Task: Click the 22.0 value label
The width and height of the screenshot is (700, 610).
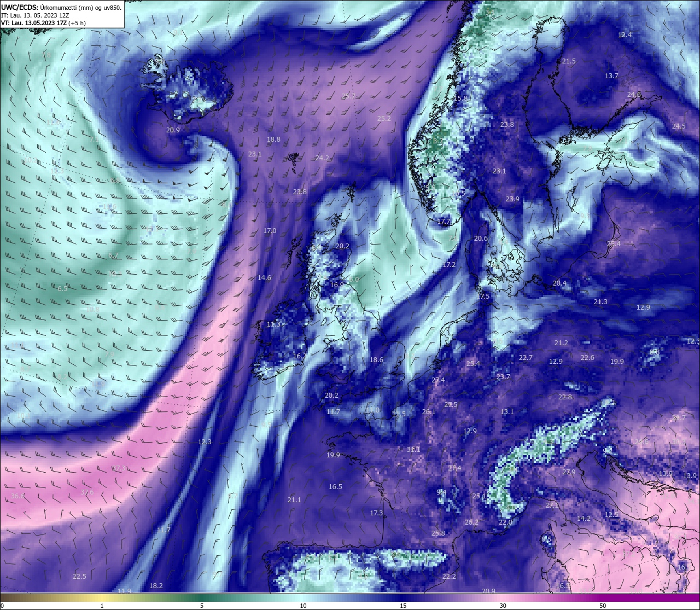Action: click(x=505, y=522)
